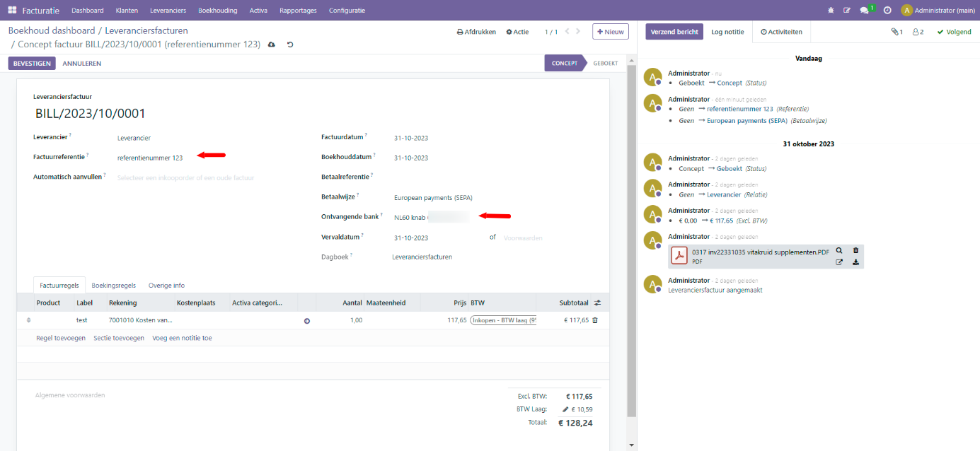The height and width of the screenshot is (451, 980).
Task: Open the apps grid menu icon
Action: pos(12,11)
